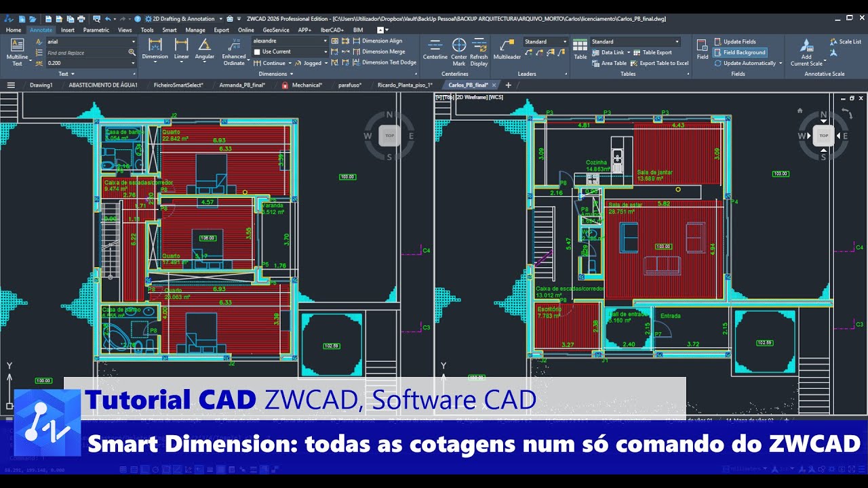Insert a Table from the ribbon
This screenshot has height=488, width=868.
(x=580, y=49)
